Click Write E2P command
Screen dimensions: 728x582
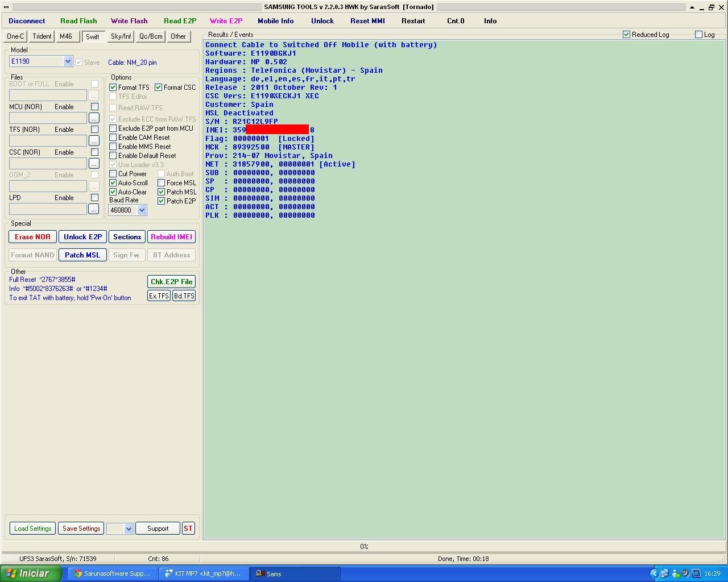pyautogui.click(x=226, y=20)
